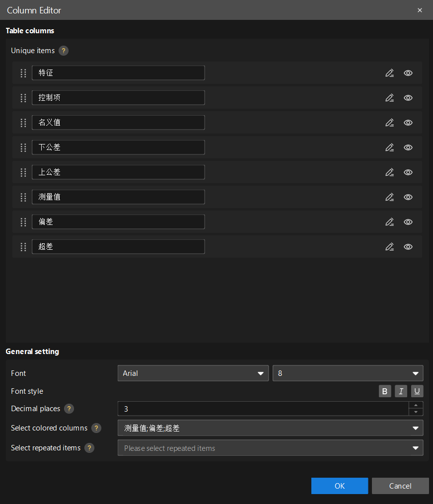Image resolution: width=433 pixels, height=504 pixels.
Task: Toggle the eye icon for 下公差
Action: click(408, 147)
